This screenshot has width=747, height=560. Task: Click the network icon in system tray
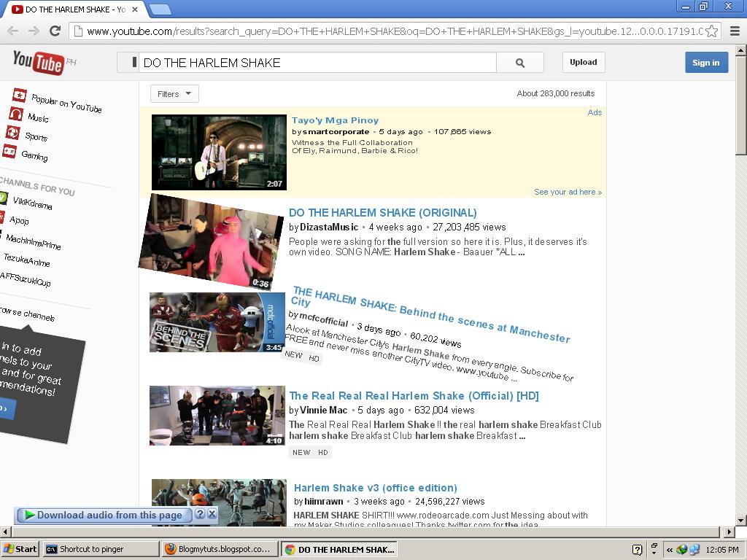[x=694, y=550]
